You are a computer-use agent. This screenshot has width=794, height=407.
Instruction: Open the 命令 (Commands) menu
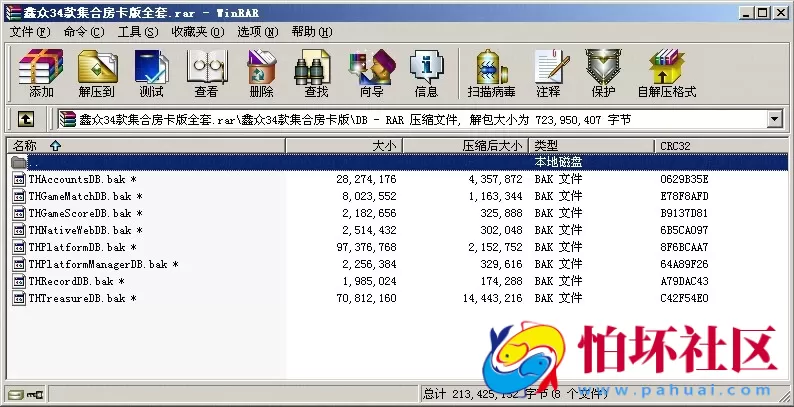click(x=84, y=32)
